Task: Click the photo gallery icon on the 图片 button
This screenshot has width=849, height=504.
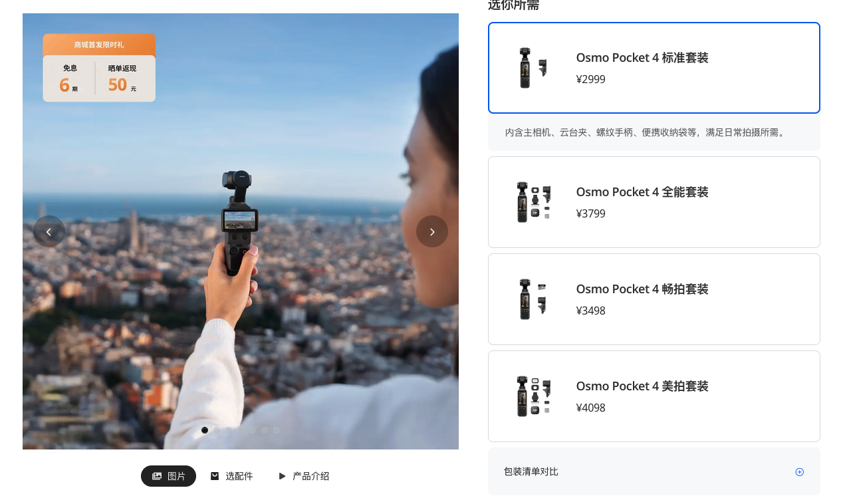Action: coord(156,476)
